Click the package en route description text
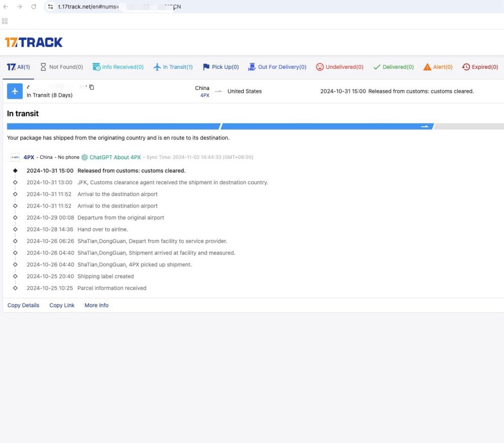This screenshot has height=443, width=504. [118, 138]
